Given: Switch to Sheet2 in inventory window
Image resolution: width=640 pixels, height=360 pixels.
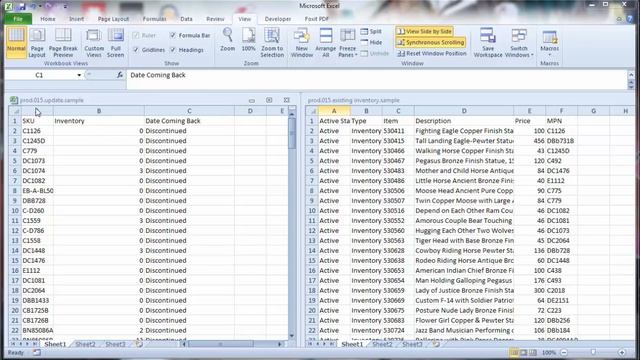Looking at the screenshot, I should tap(382, 344).
